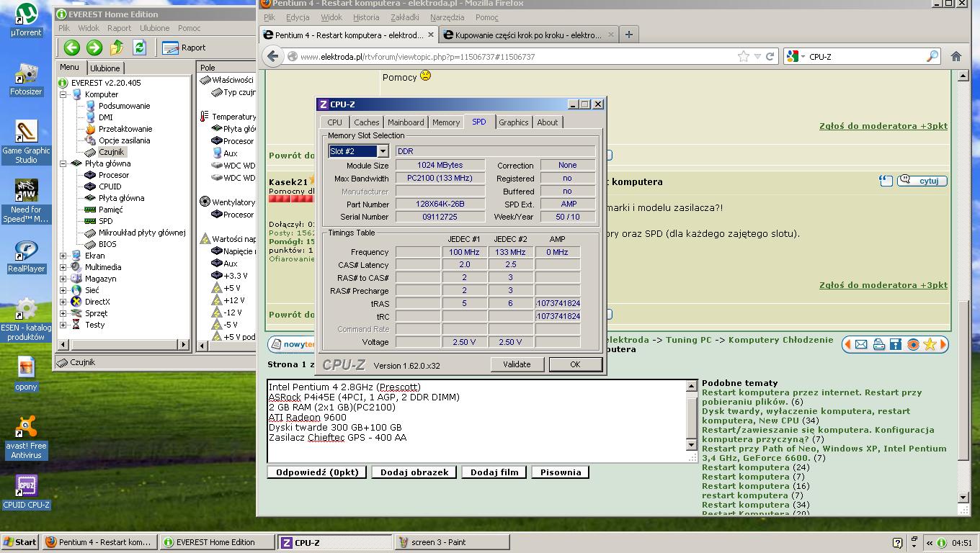
Task: Launch Game Graphic Studio from the desktop
Action: coord(26,142)
